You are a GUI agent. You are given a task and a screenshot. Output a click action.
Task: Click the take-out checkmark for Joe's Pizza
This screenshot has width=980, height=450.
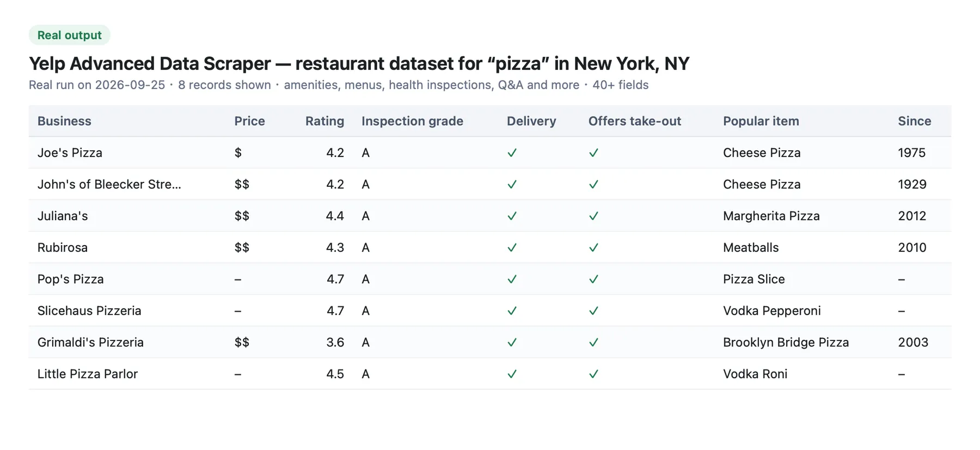point(593,153)
